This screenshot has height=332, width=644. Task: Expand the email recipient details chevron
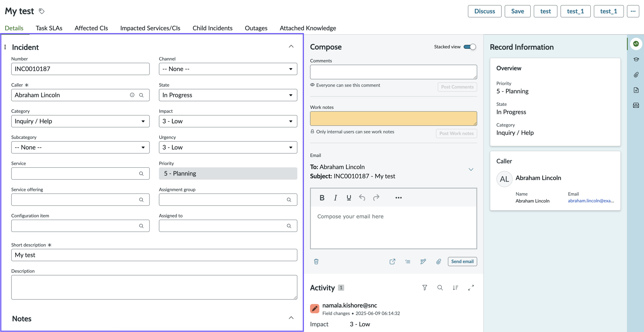tap(471, 169)
